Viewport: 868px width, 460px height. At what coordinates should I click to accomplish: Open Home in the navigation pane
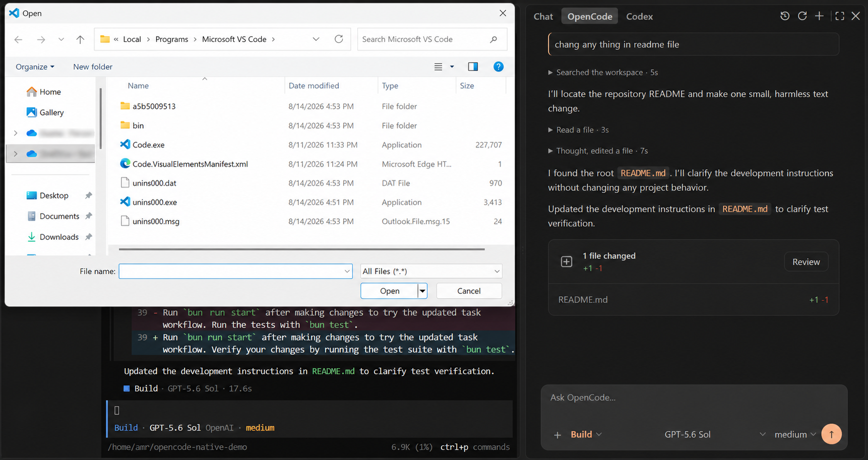[x=44, y=92]
